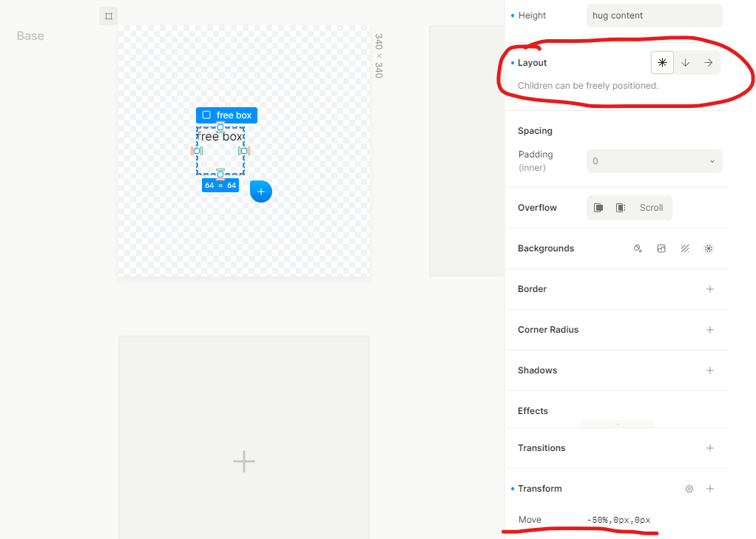Open Transform settings gear
The image size is (756, 539).
[x=689, y=489]
